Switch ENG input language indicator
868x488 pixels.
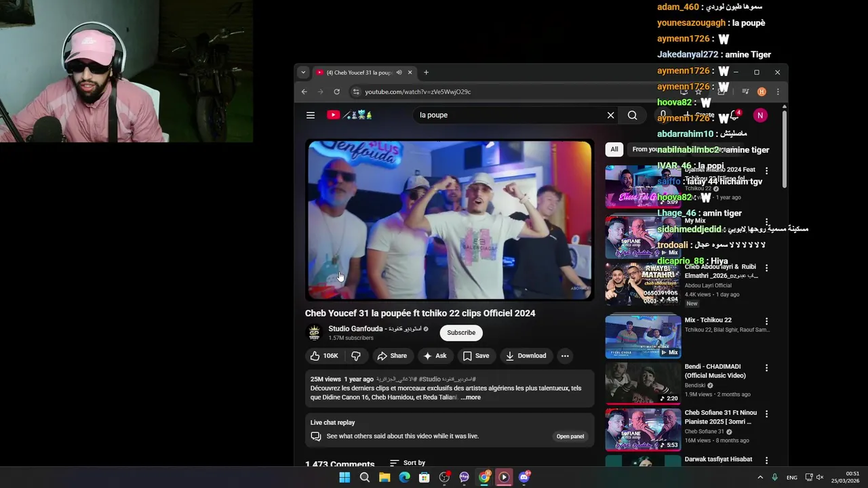point(792,477)
